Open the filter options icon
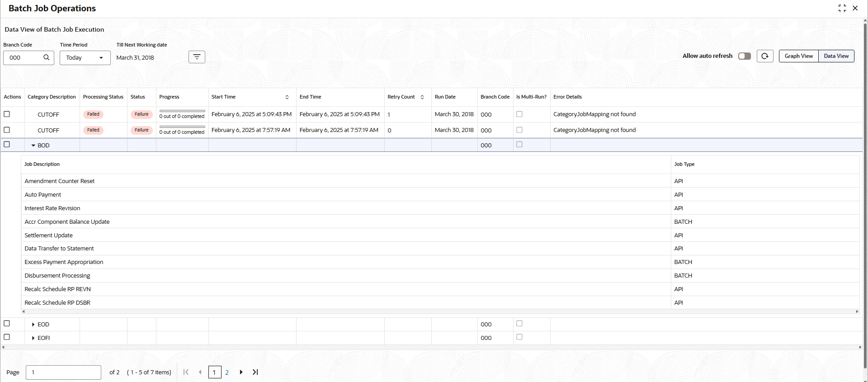868x382 pixels. pos(197,57)
